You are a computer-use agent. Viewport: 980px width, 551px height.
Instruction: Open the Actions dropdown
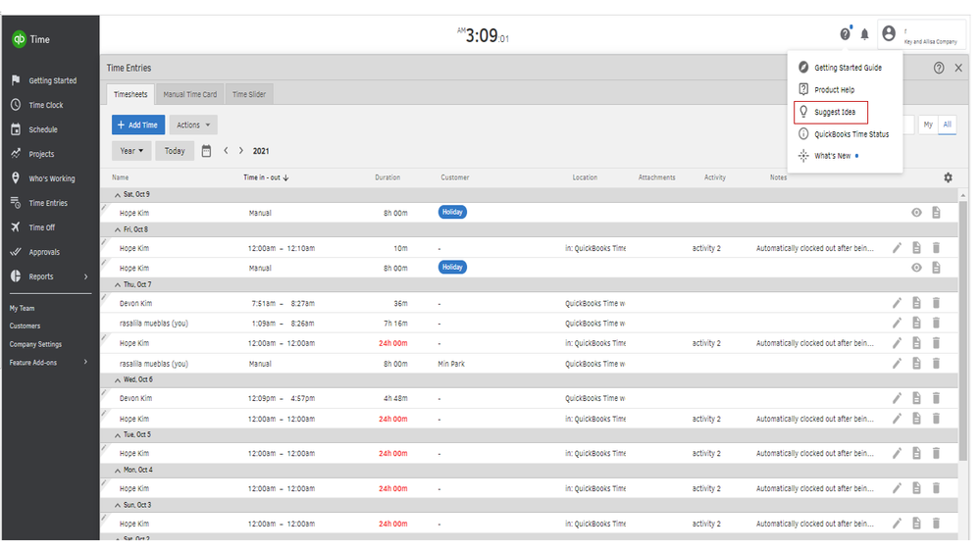(193, 125)
